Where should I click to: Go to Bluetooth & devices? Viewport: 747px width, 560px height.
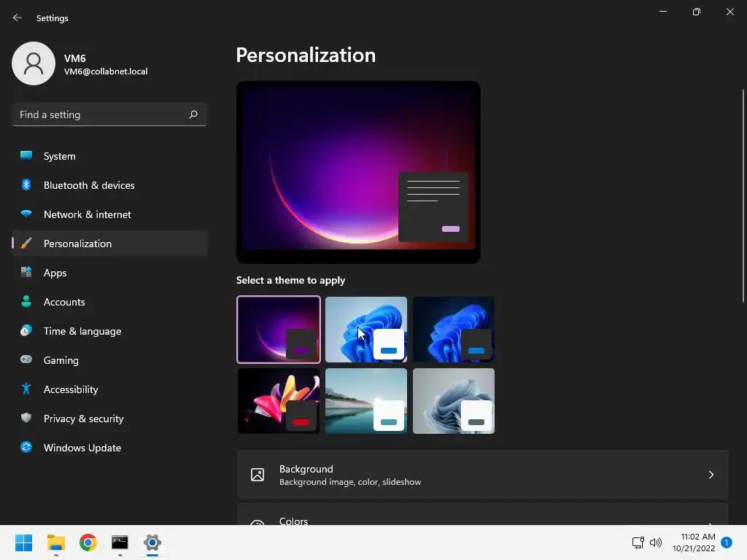pos(109,184)
